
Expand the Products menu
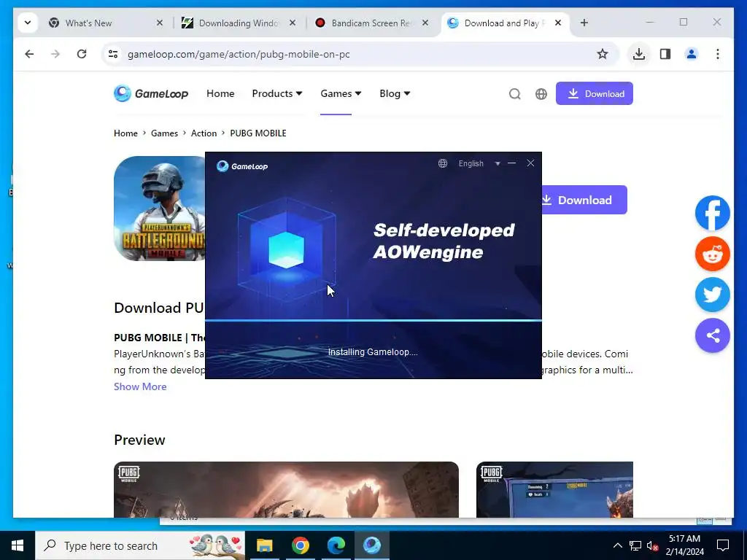[x=276, y=93]
